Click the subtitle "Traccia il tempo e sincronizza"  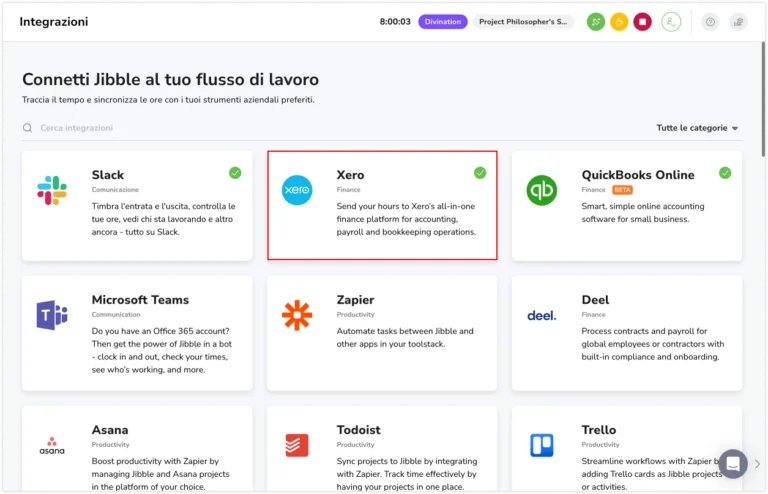point(168,99)
